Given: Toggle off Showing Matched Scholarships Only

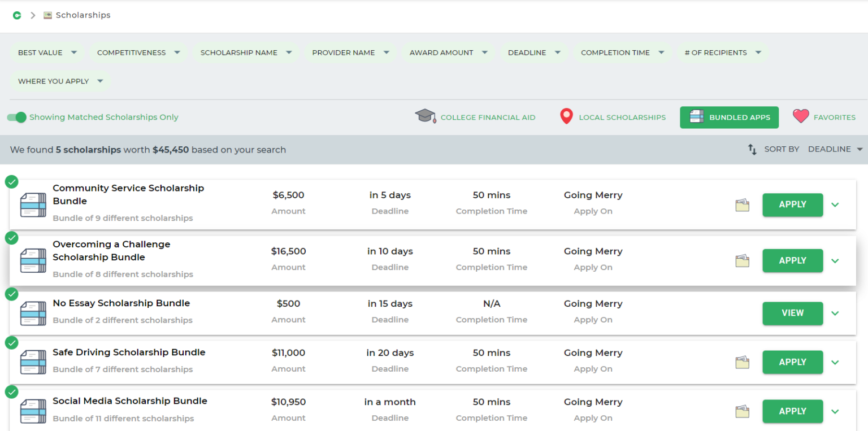Looking at the screenshot, I should 17,117.
